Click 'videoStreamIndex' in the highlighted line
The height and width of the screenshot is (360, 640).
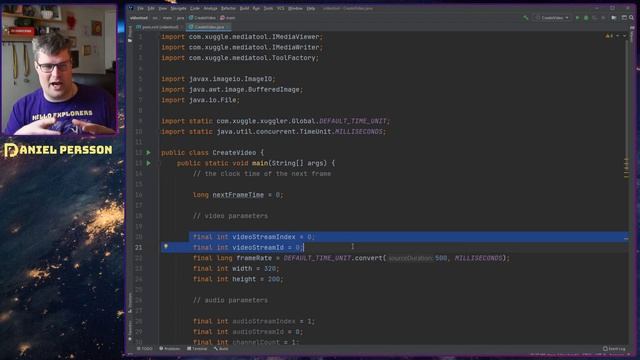(x=264, y=237)
